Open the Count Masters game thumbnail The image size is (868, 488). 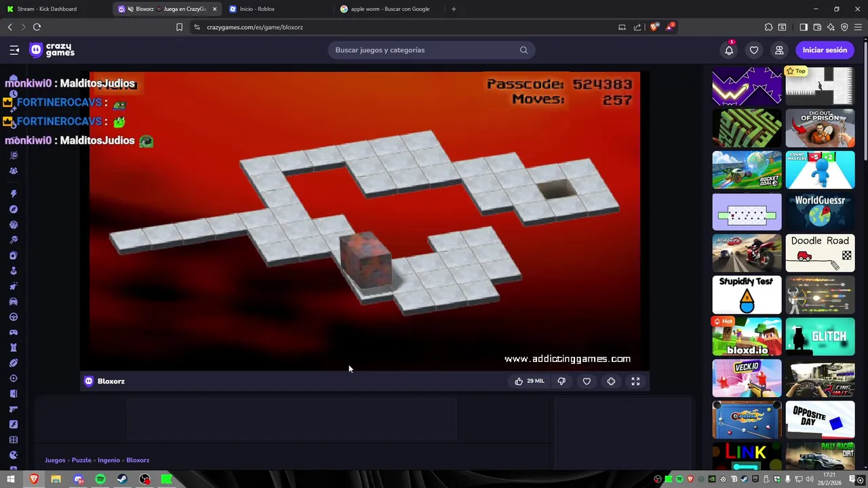[820, 170]
